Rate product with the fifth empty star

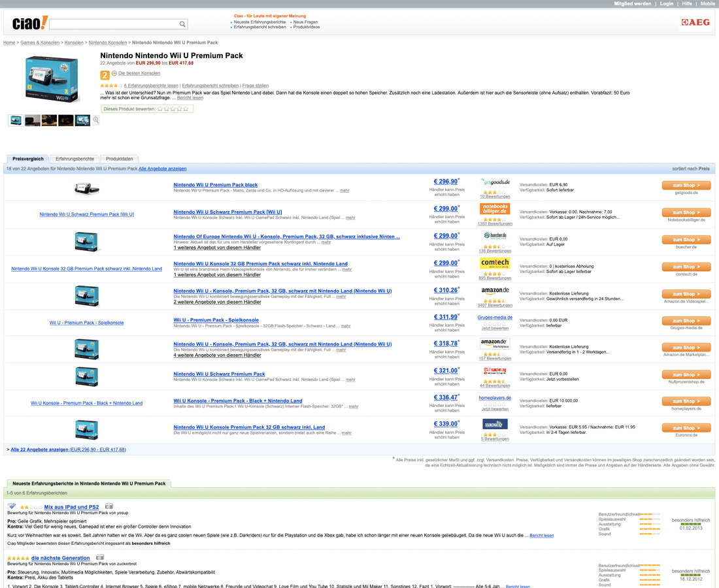click(x=186, y=109)
